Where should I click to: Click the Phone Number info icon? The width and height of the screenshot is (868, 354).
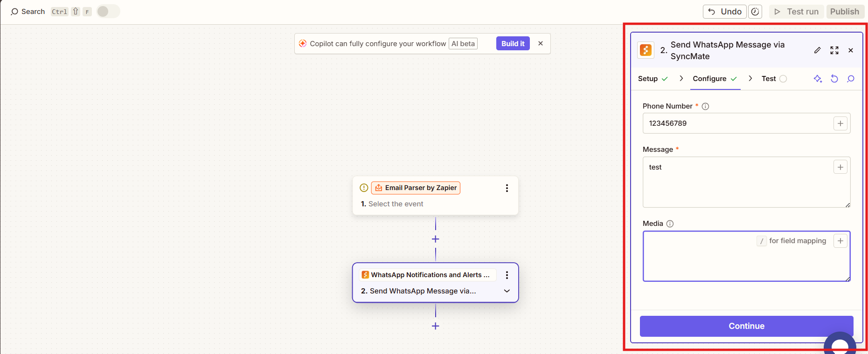click(705, 106)
